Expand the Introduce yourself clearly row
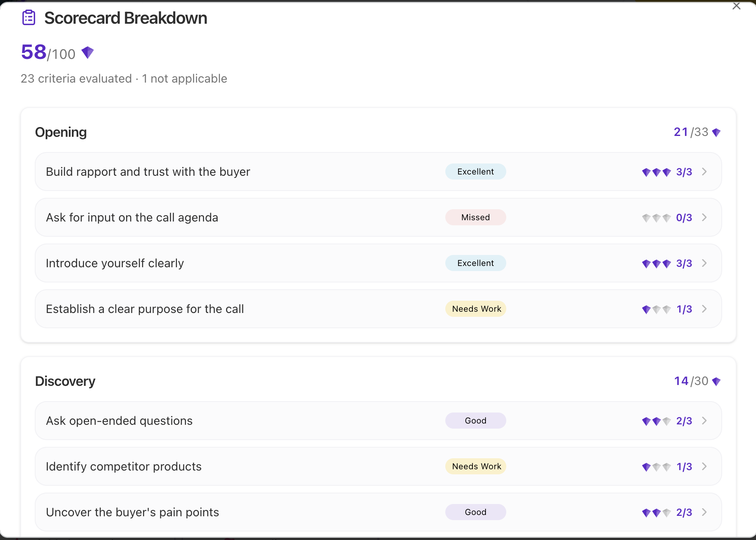Image resolution: width=756 pixels, height=540 pixels. 704,263
